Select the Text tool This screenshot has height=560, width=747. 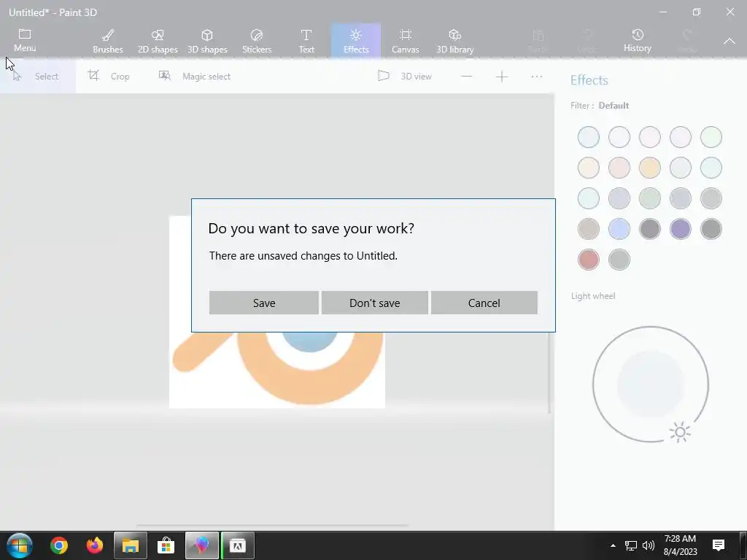(306, 41)
